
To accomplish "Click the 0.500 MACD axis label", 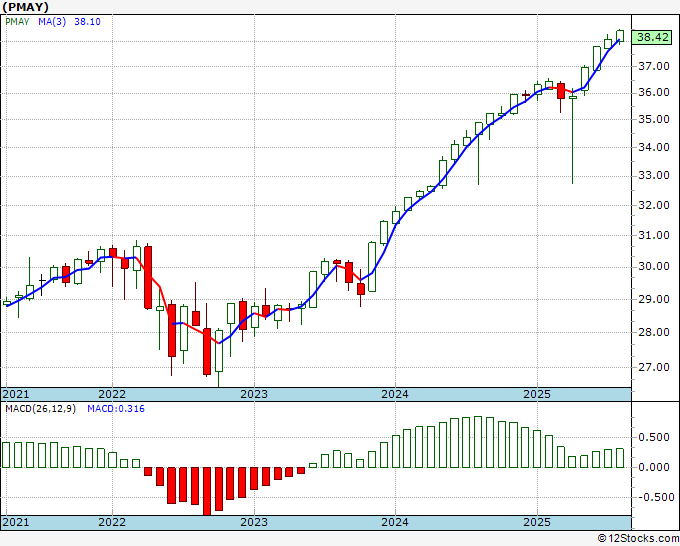I will point(654,437).
